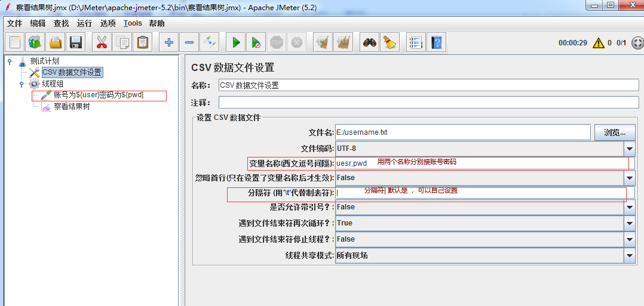644x306 pixels.
Task: Open the Help book icon
Action: (436, 42)
